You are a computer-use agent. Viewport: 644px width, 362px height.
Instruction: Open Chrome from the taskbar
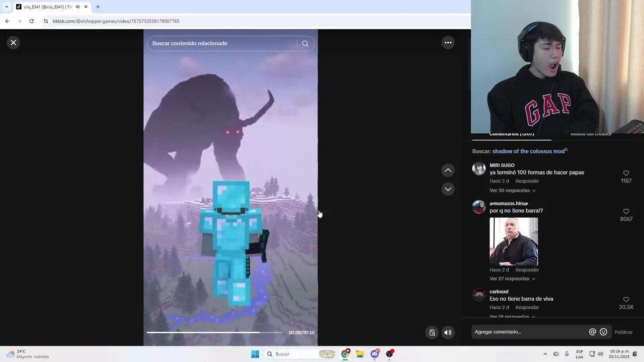[345, 354]
